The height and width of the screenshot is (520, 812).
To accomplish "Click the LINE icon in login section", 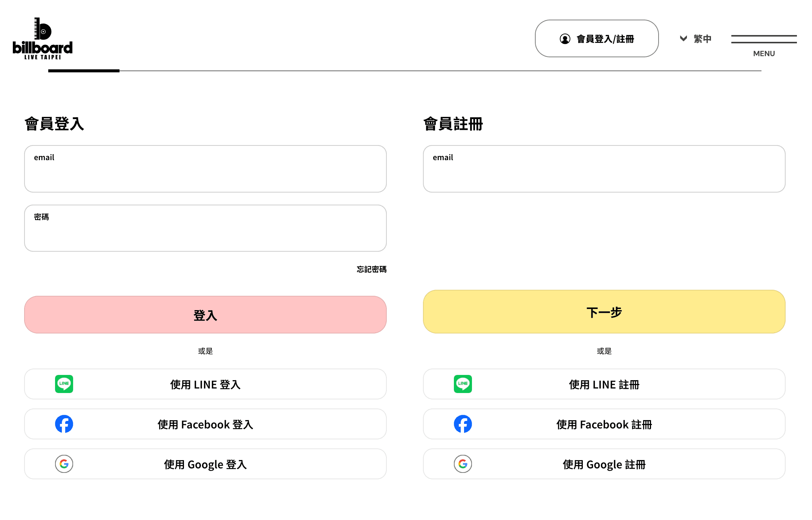I will coord(64,384).
